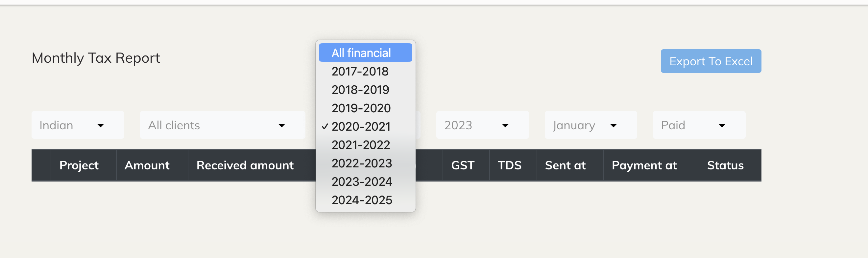The height and width of the screenshot is (258, 868).
Task: Select the 2017-2018 financial year option
Action: 360,71
